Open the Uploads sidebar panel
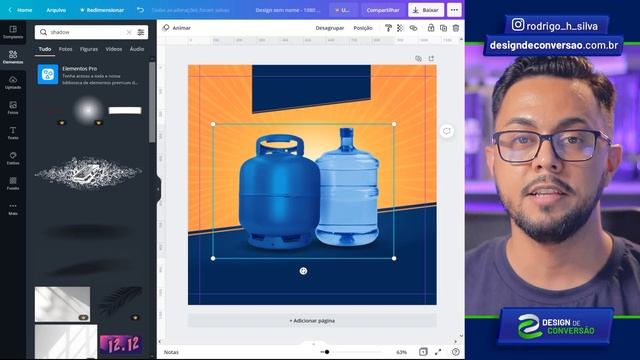The image size is (640, 360). coord(13,82)
